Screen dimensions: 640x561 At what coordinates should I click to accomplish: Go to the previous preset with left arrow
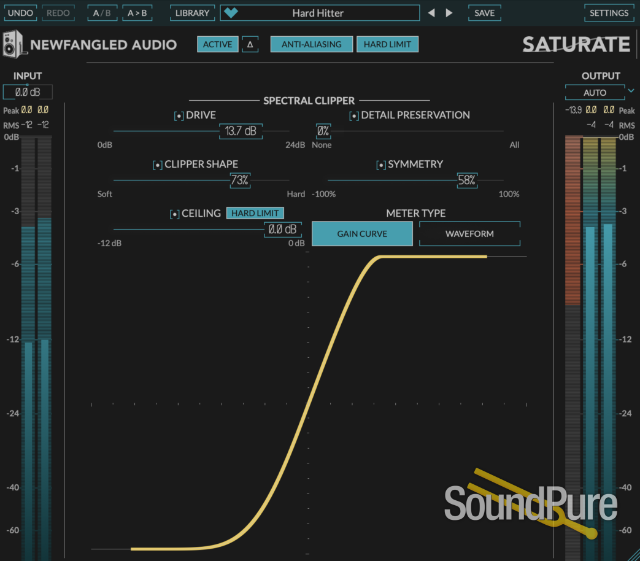(x=431, y=13)
